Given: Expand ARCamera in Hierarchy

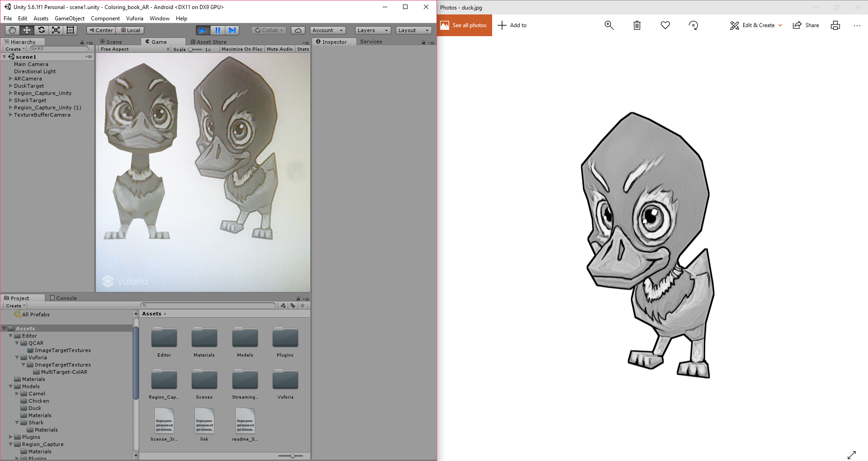Looking at the screenshot, I should [x=11, y=79].
